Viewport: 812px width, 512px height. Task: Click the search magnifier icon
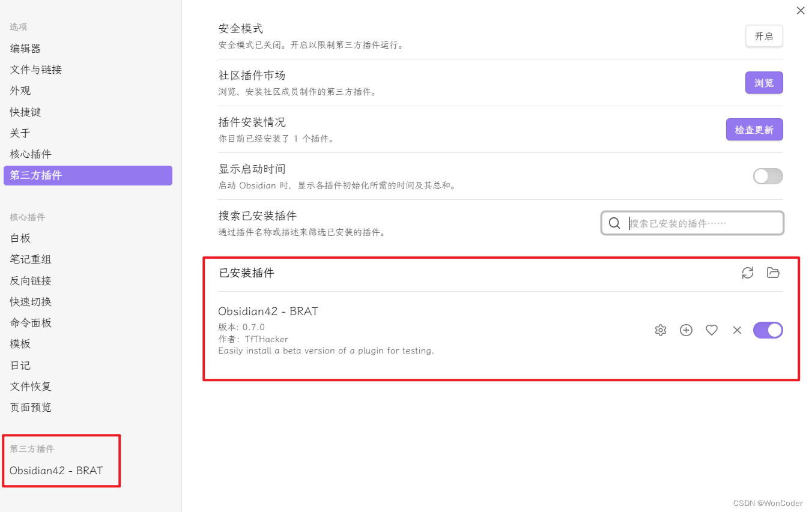(614, 223)
